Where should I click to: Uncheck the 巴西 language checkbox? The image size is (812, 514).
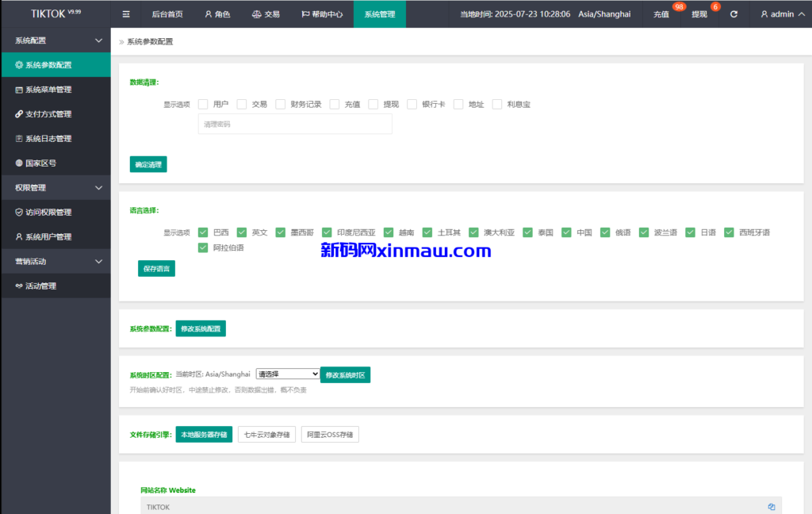coord(204,232)
